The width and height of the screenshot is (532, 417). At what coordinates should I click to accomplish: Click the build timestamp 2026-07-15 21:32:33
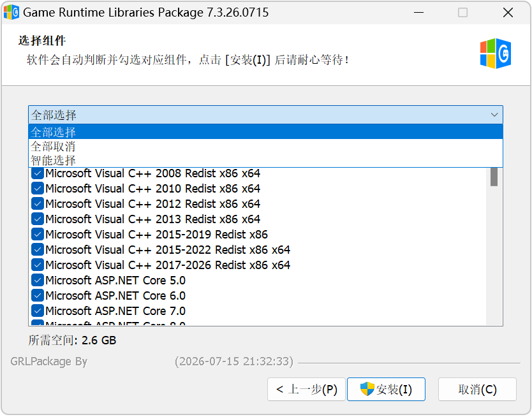point(233,362)
